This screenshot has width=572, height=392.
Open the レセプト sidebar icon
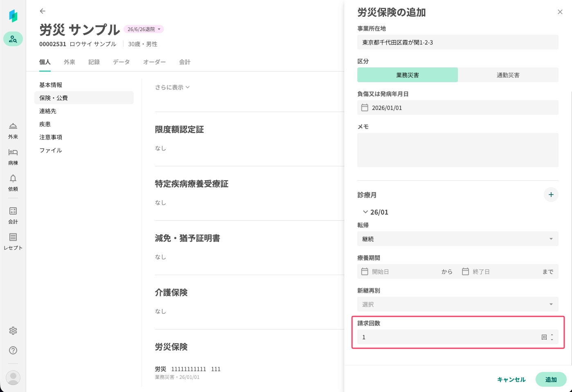click(x=13, y=242)
